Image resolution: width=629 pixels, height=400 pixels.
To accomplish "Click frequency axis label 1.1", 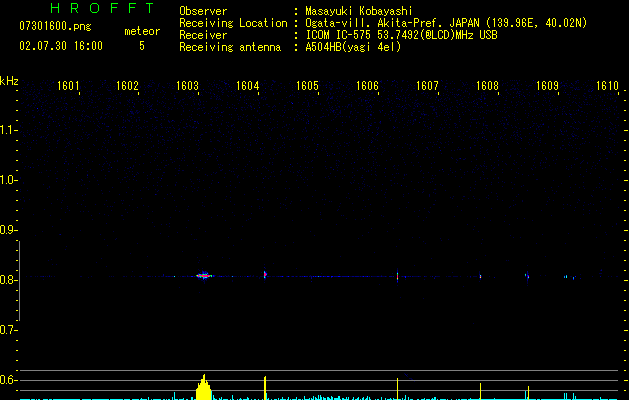I will click(8, 130).
